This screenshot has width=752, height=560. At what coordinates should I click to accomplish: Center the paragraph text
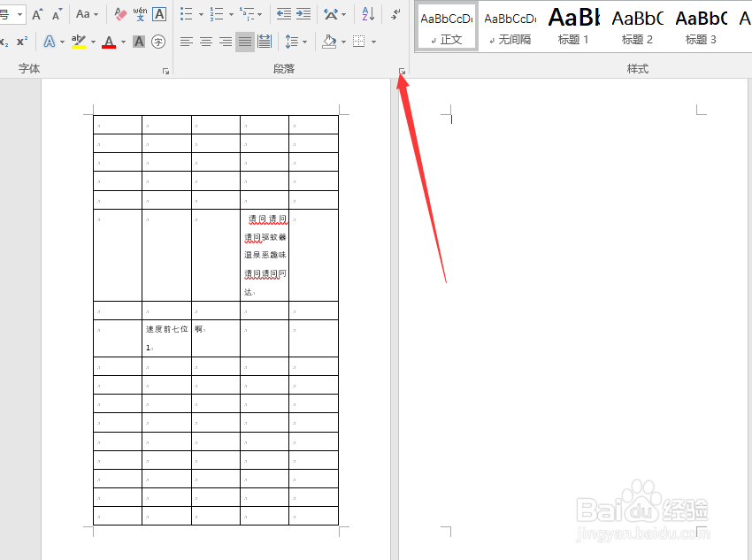click(206, 42)
